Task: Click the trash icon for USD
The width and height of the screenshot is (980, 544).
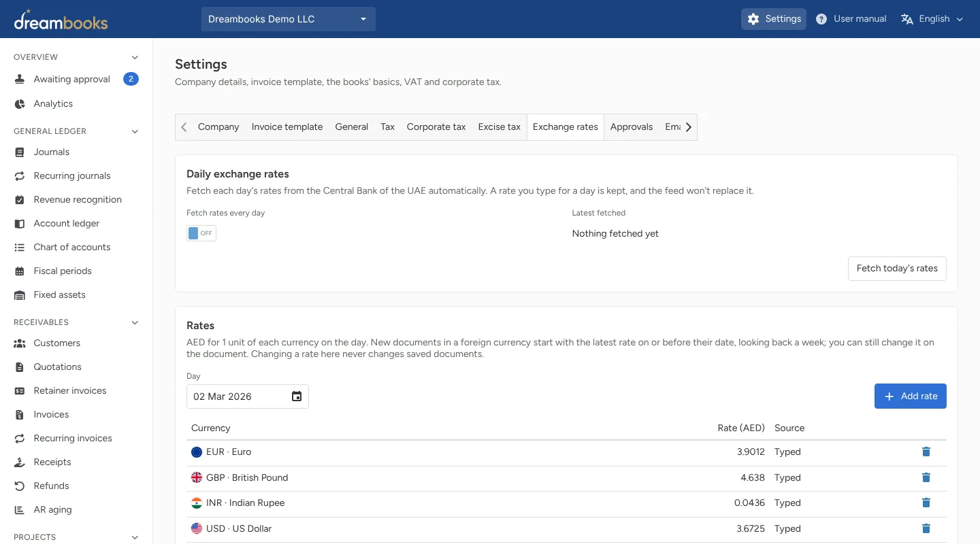Action: (x=926, y=528)
